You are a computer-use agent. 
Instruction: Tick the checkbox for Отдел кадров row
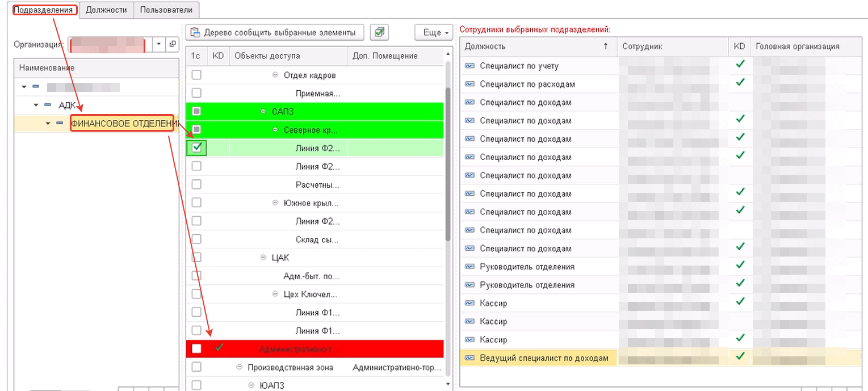(x=196, y=75)
